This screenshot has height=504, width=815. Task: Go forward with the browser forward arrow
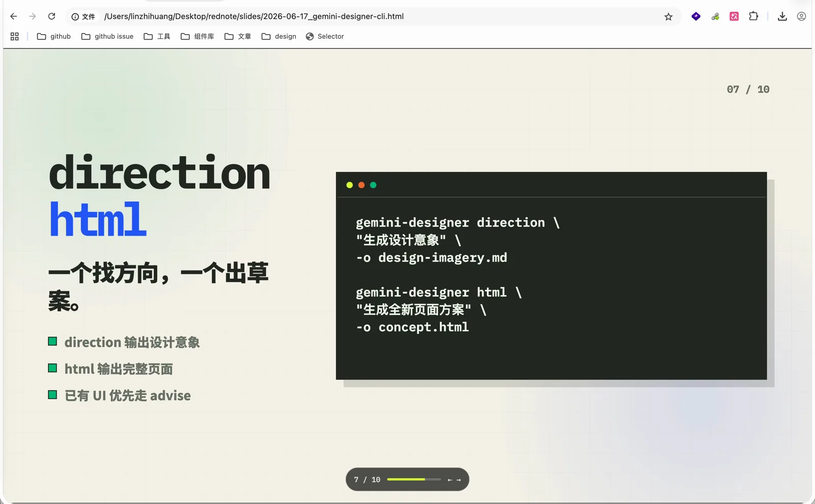pyautogui.click(x=33, y=16)
